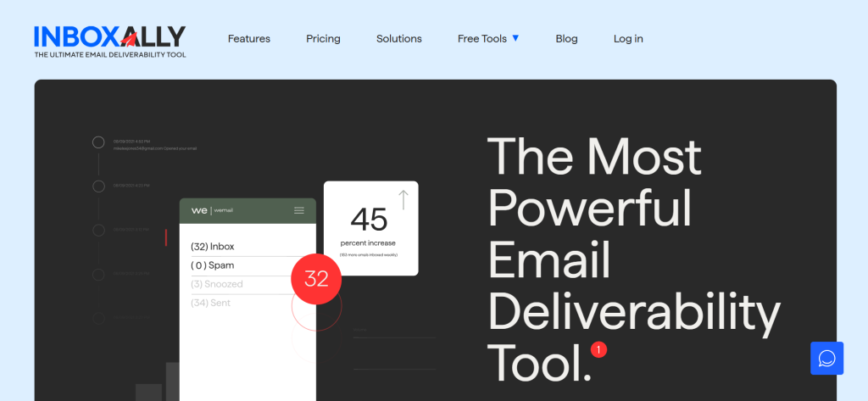This screenshot has width=868, height=401.
Task: Click the wemail hamburger menu icon
Action: coord(299,210)
